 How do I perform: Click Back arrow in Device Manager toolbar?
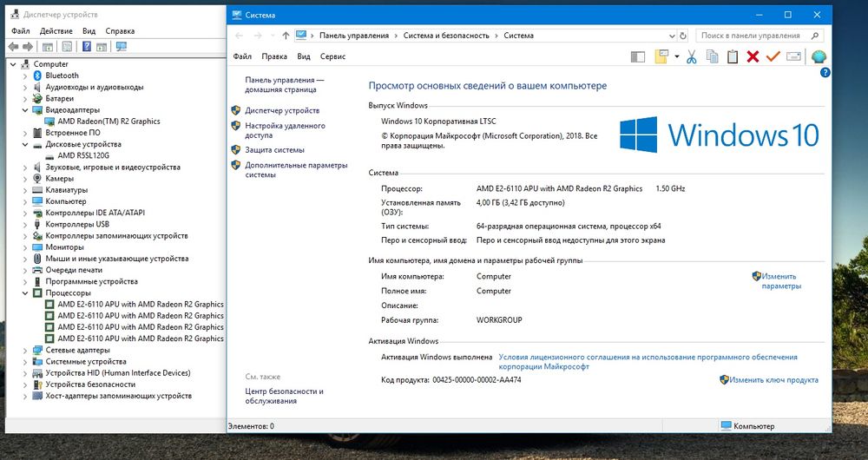13,47
